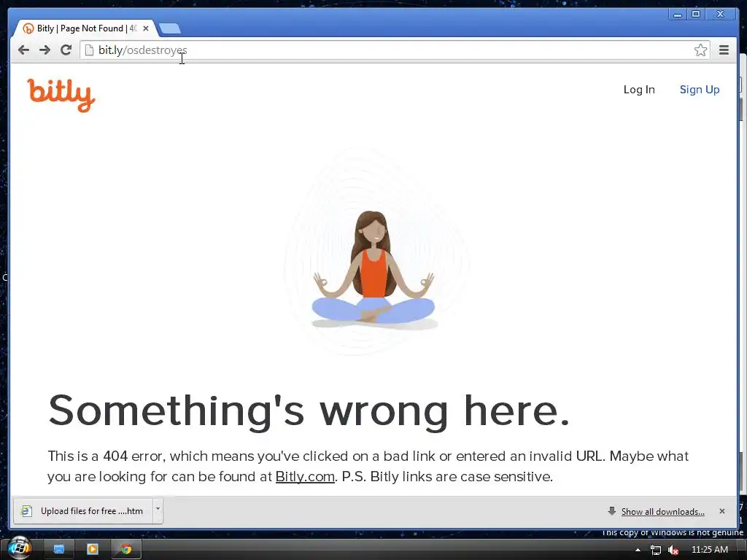
Task: Expand the download item options arrow
Action: [x=158, y=511]
